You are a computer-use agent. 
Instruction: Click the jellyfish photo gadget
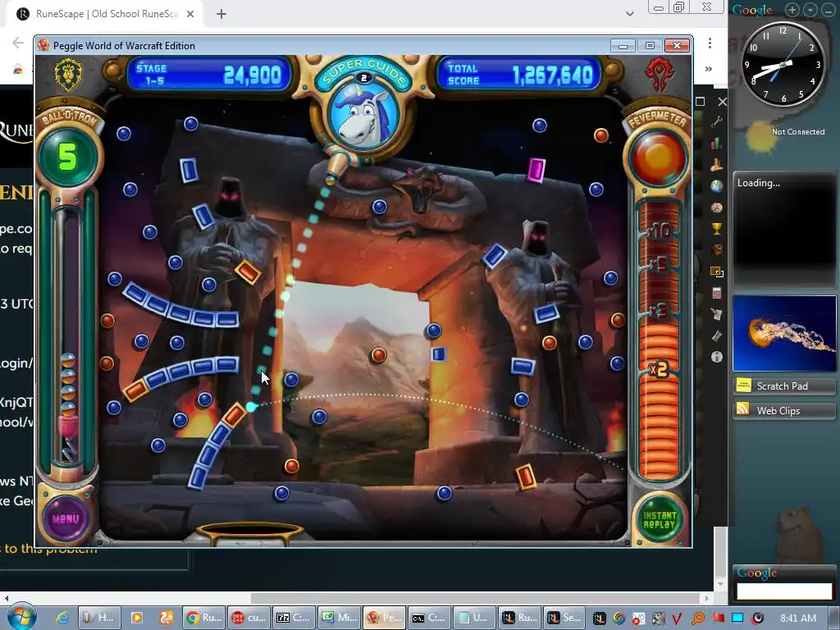coord(784,333)
